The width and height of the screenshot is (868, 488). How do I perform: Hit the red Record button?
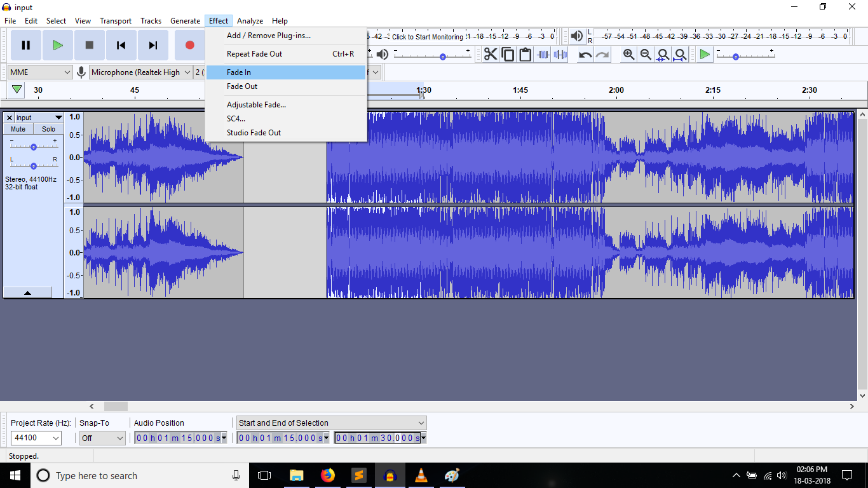point(189,45)
